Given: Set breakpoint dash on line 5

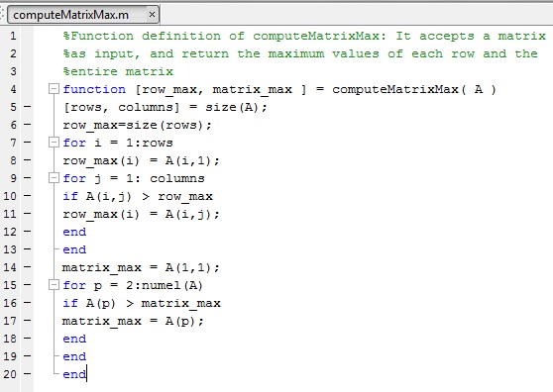Looking at the screenshot, I should [x=27, y=106].
